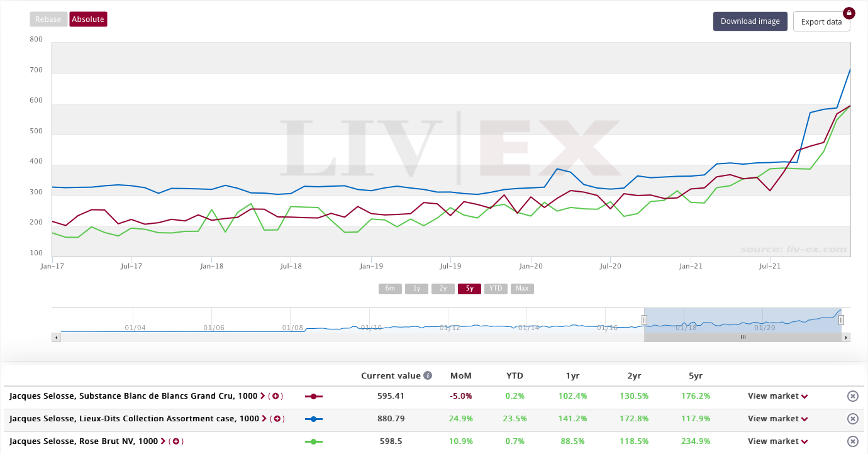Click the 01/08 label in navigator
The height and width of the screenshot is (454, 868).
coord(292,328)
